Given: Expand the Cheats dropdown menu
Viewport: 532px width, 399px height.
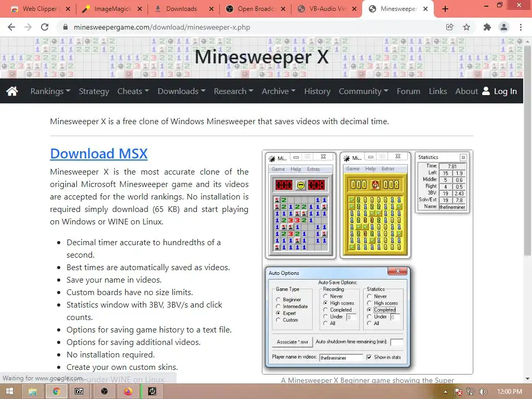Looking at the screenshot, I should point(133,91).
